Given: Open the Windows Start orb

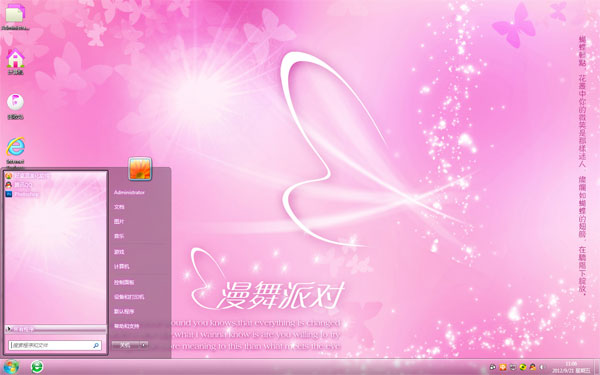Looking at the screenshot, I should pyautogui.click(x=11, y=367).
